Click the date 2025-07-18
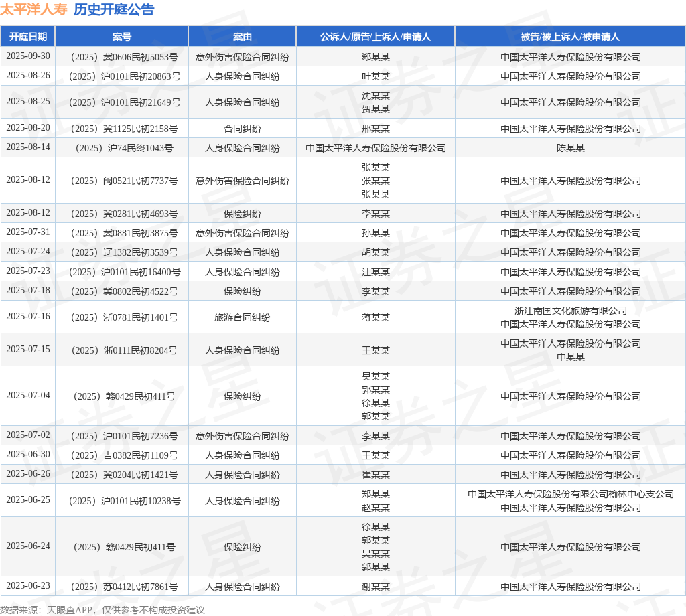Viewport: 686px width, 616px height. [x=28, y=291]
